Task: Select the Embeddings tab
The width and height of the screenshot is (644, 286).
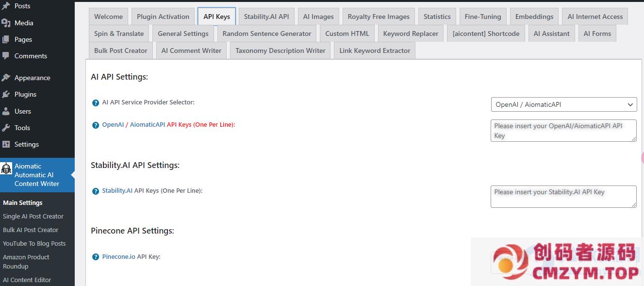Action: point(534,17)
